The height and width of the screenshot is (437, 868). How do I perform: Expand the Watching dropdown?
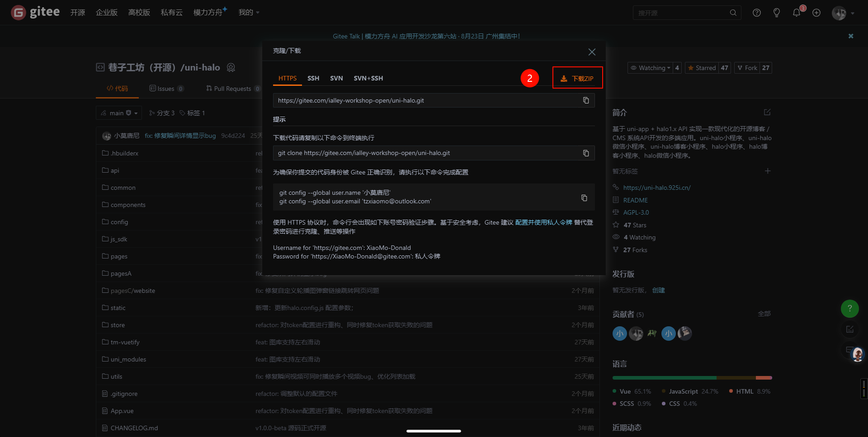coord(650,68)
